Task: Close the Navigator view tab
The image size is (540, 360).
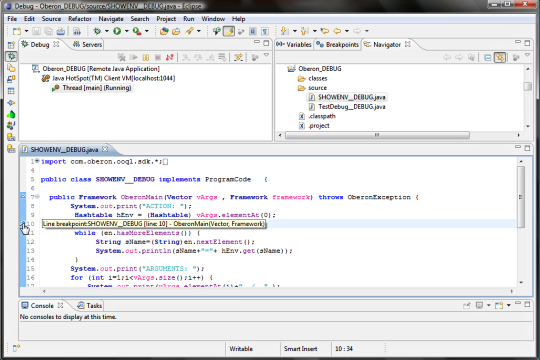Action: click(x=408, y=44)
